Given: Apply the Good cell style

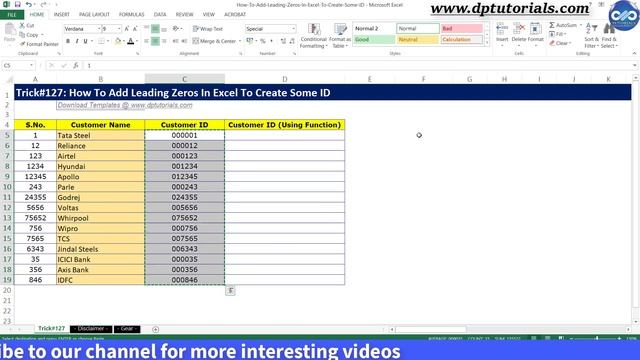Looking at the screenshot, I should point(374,40).
